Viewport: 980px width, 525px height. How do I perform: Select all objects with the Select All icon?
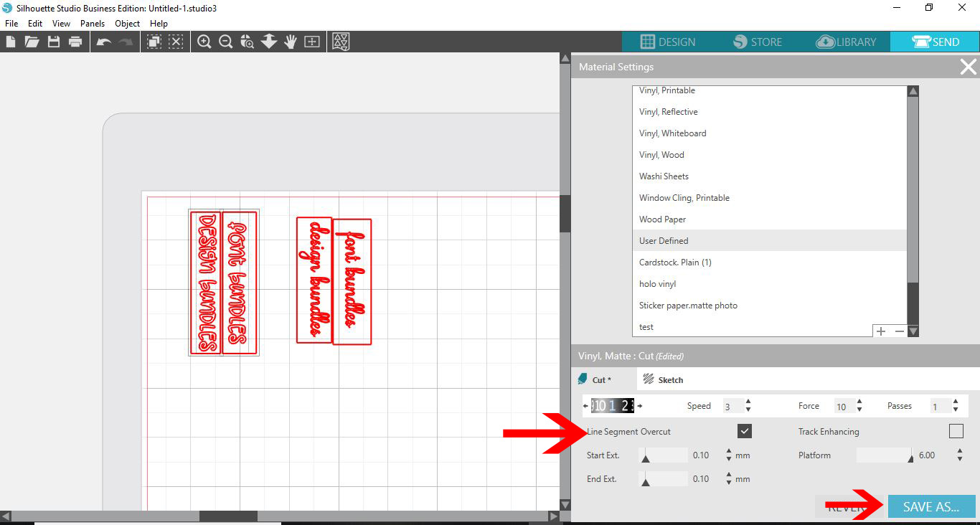point(154,42)
